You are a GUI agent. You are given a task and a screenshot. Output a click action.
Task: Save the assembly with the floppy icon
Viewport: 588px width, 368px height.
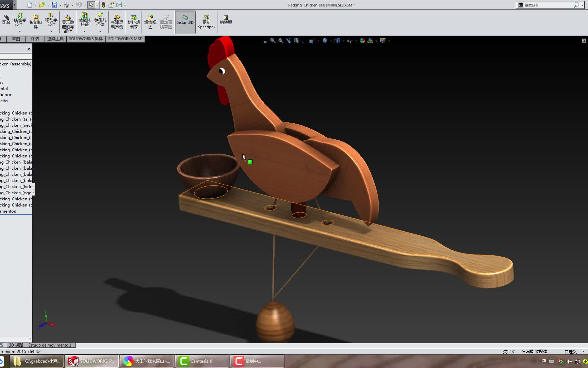pos(54,5)
